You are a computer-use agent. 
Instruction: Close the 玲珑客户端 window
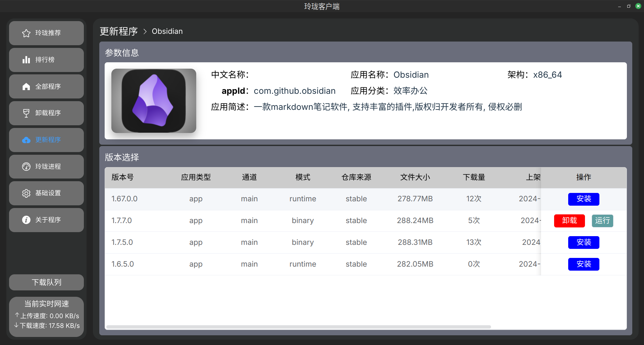click(638, 6)
